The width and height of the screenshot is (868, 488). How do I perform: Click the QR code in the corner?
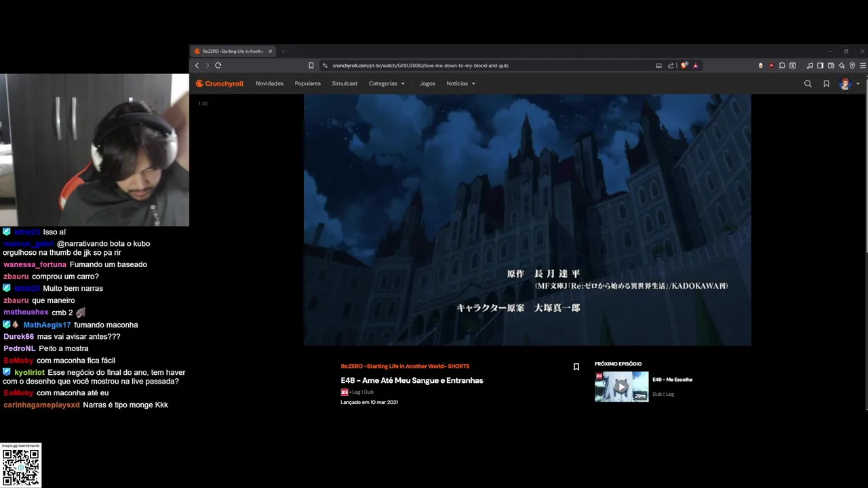coord(21,467)
